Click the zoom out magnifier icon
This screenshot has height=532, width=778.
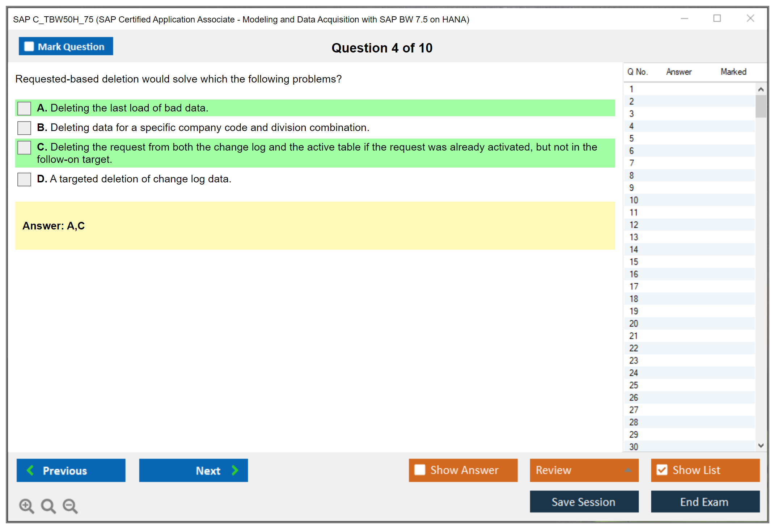click(x=70, y=506)
